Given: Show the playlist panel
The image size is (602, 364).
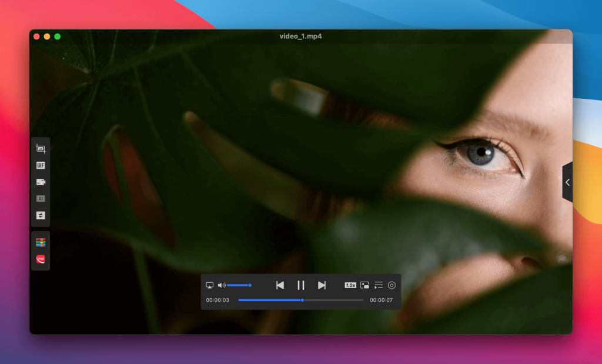Looking at the screenshot, I should click(379, 285).
